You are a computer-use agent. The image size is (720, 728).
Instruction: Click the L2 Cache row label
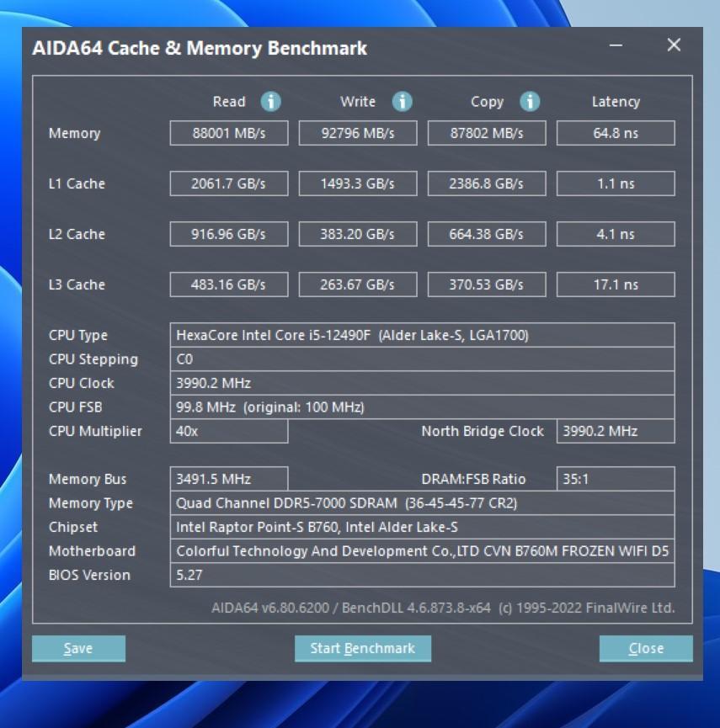pyautogui.click(x=77, y=234)
